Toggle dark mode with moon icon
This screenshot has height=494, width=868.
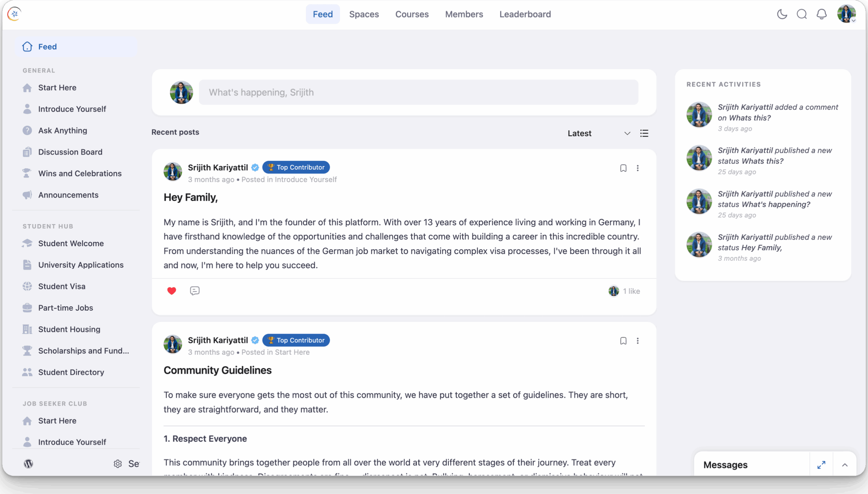782,14
